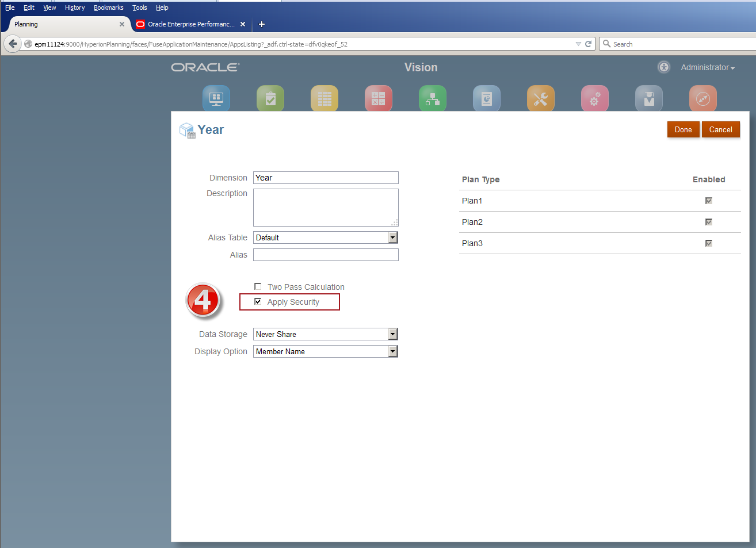Click the browser back arrow button
The height and width of the screenshot is (548, 756).
click(x=13, y=44)
